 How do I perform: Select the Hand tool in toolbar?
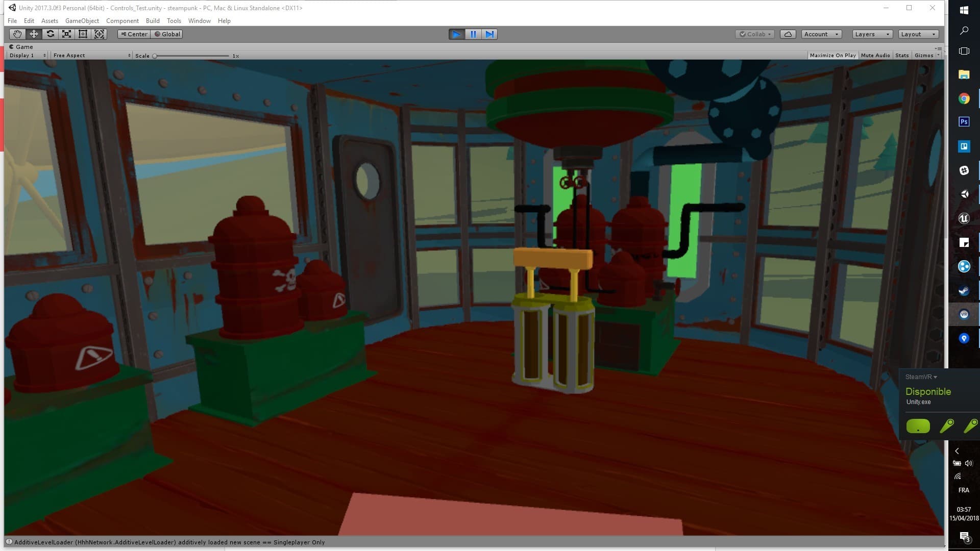pos(17,34)
